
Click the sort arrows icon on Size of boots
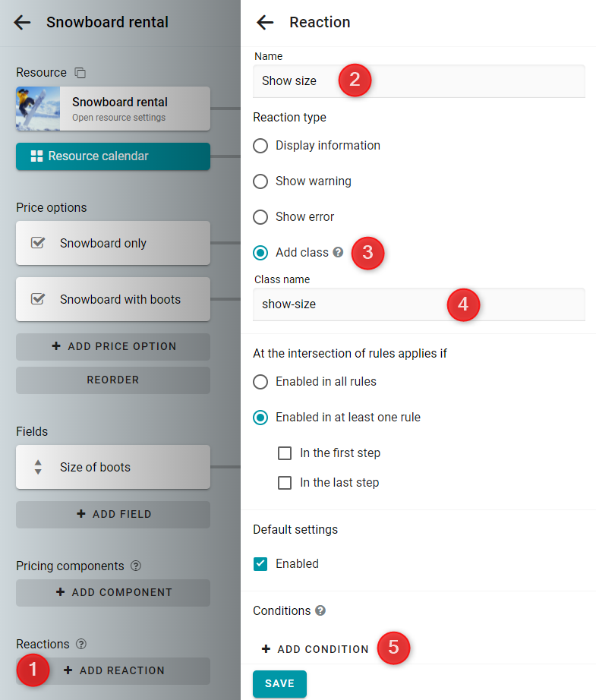[x=38, y=467]
